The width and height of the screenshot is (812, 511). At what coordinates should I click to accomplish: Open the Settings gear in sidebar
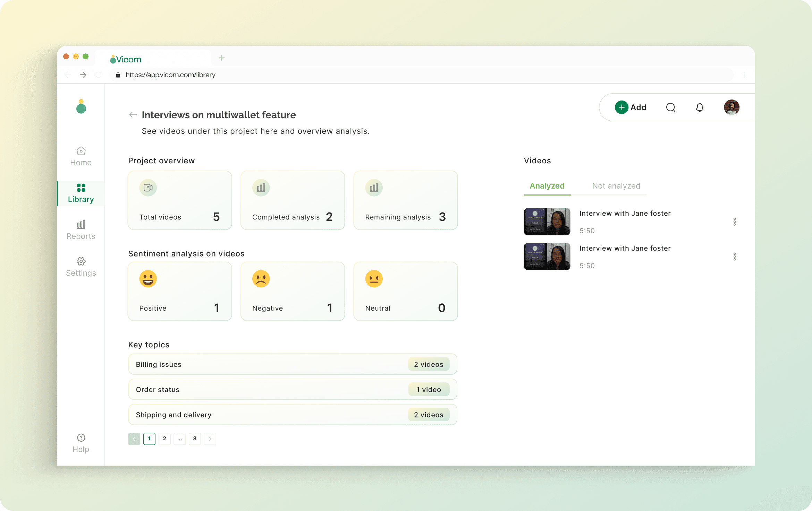tap(81, 267)
